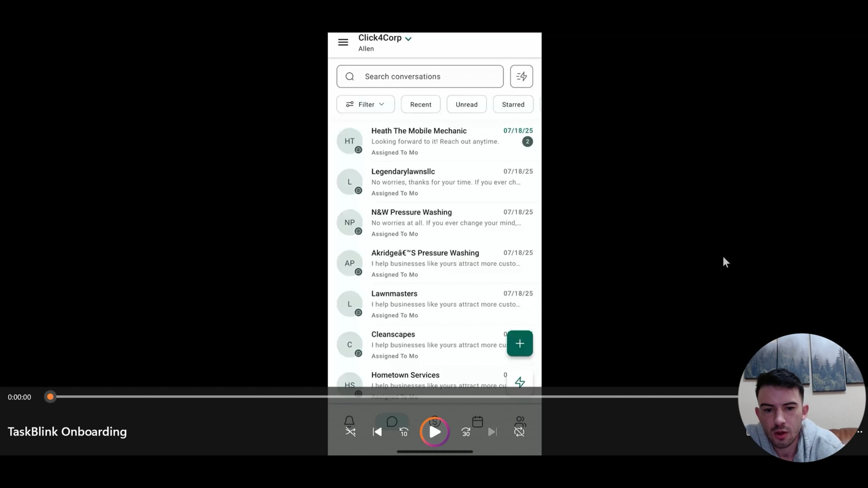This screenshot has width=868, height=488.
Task: Toggle shuffle in the video player
Action: point(350,432)
